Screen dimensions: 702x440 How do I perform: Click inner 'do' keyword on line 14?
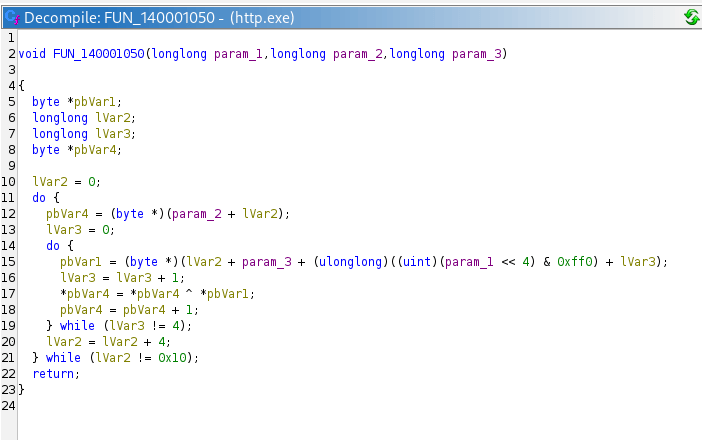click(53, 246)
